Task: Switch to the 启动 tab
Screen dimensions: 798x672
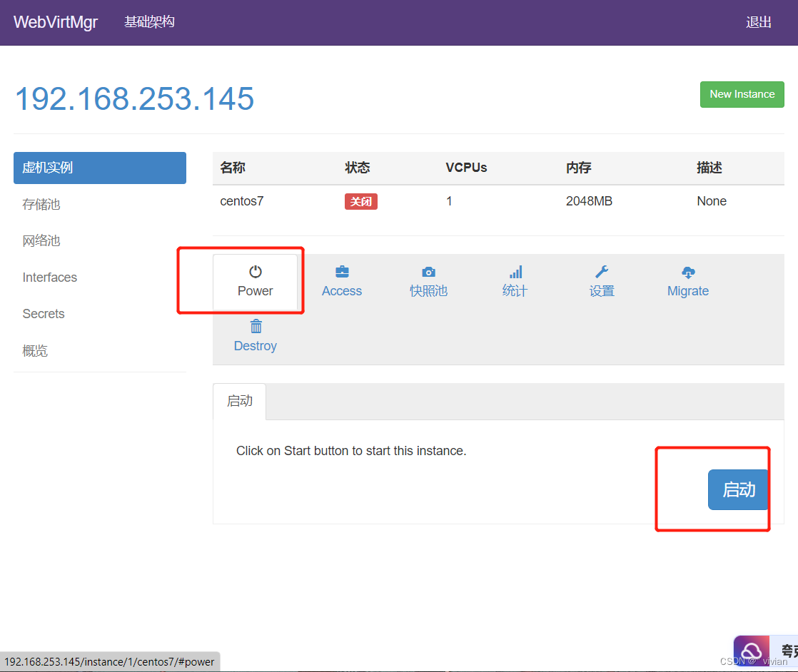Action: pos(239,402)
